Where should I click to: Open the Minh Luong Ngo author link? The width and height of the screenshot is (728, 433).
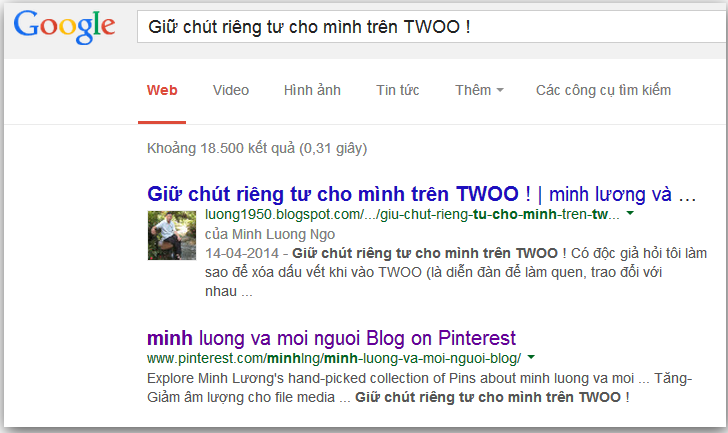point(284,234)
